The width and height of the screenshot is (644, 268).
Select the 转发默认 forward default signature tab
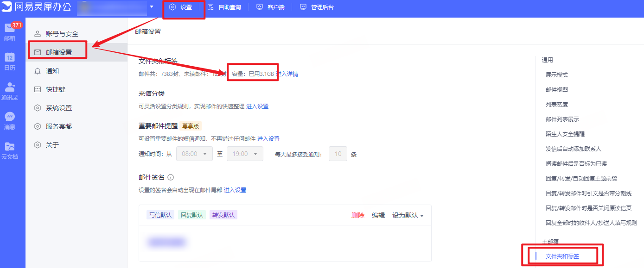coord(223,214)
